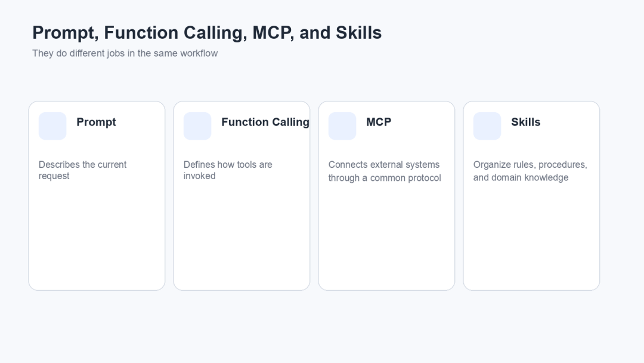Click the Skills card icon square

pyautogui.click(x=487, y=126)
